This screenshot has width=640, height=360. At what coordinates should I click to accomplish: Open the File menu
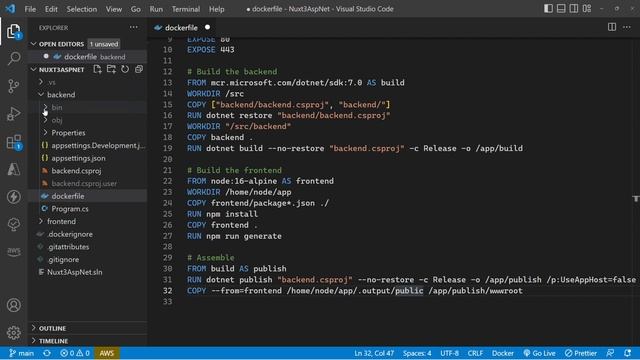(30, 9)
